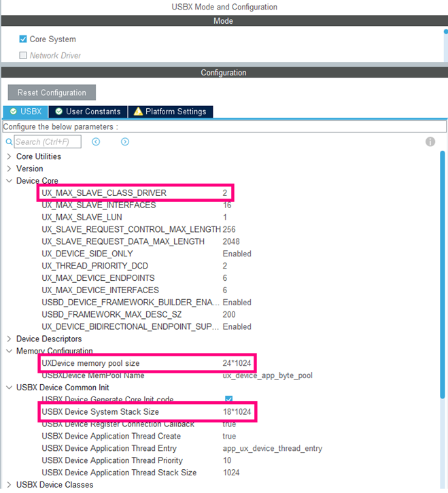The image size is (448, 493).
Task: Select the UX_MAX_SLAVE_CLASS_DRIVER row
Action: 135,193
